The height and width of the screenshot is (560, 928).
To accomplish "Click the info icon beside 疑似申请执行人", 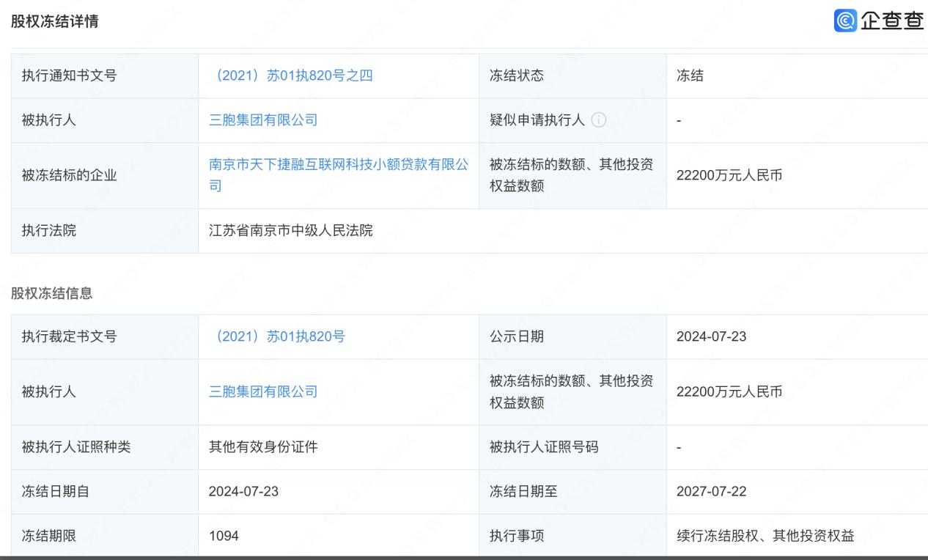I will pos(598,121).
